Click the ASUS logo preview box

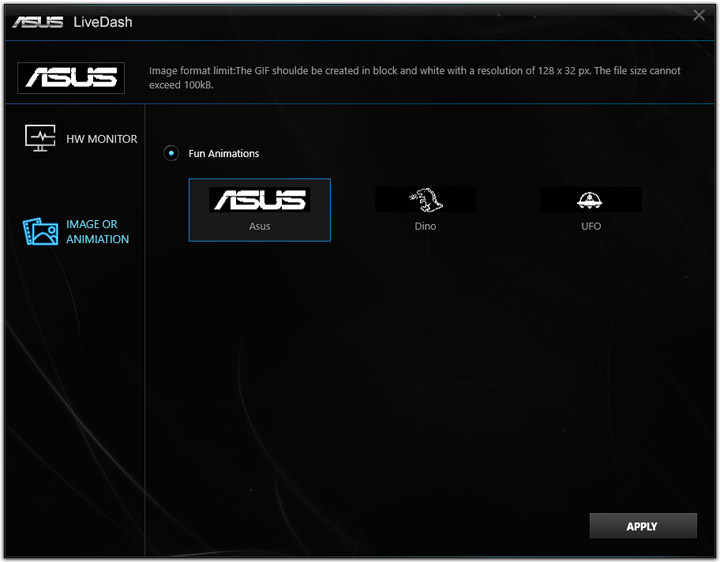pos(71,78)
